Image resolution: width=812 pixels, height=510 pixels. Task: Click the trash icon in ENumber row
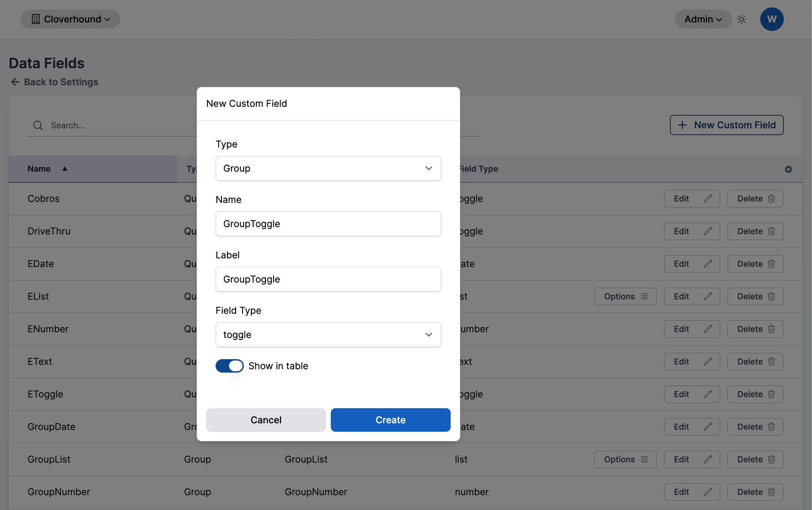click(771, 329)
